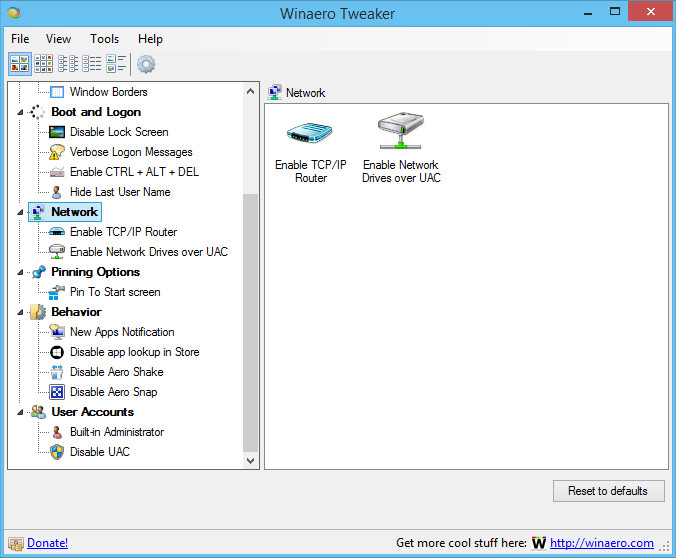Click the Verbose Logon Messages icon
The width and height of the screenshot is (676, 558).
57,152
